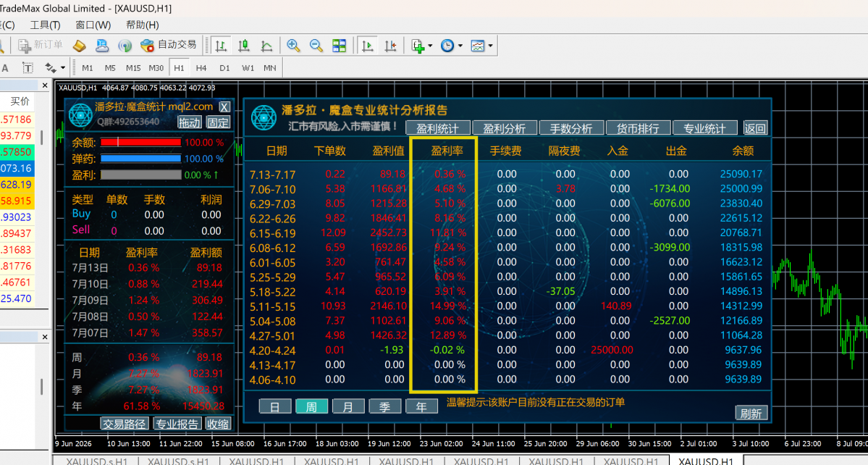Select the arrows objects tool
868x465 pixels.
(51, 67)
